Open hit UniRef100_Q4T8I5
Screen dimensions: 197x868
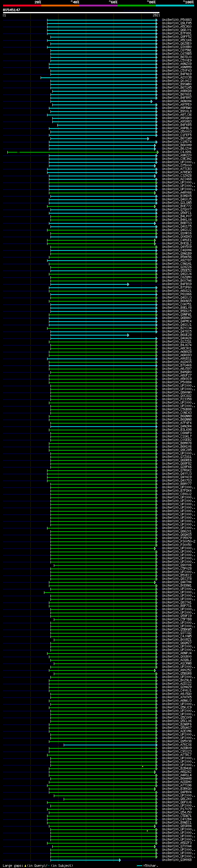point(177,332)
